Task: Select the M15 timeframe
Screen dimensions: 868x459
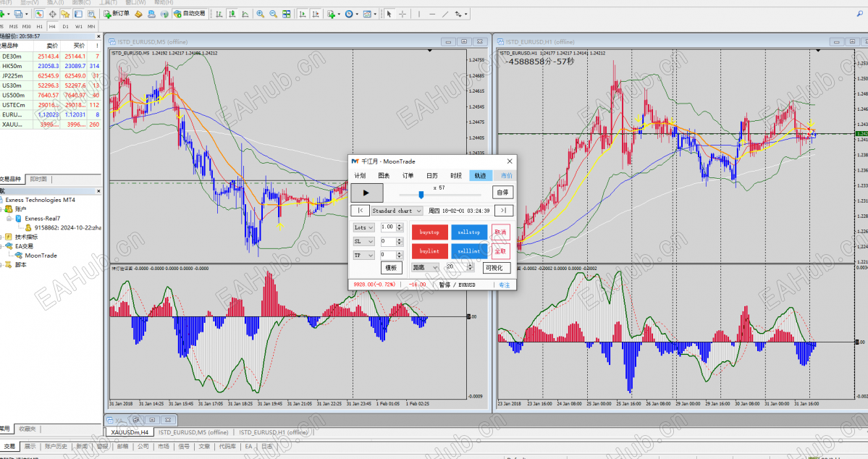Action: point(13,27)
